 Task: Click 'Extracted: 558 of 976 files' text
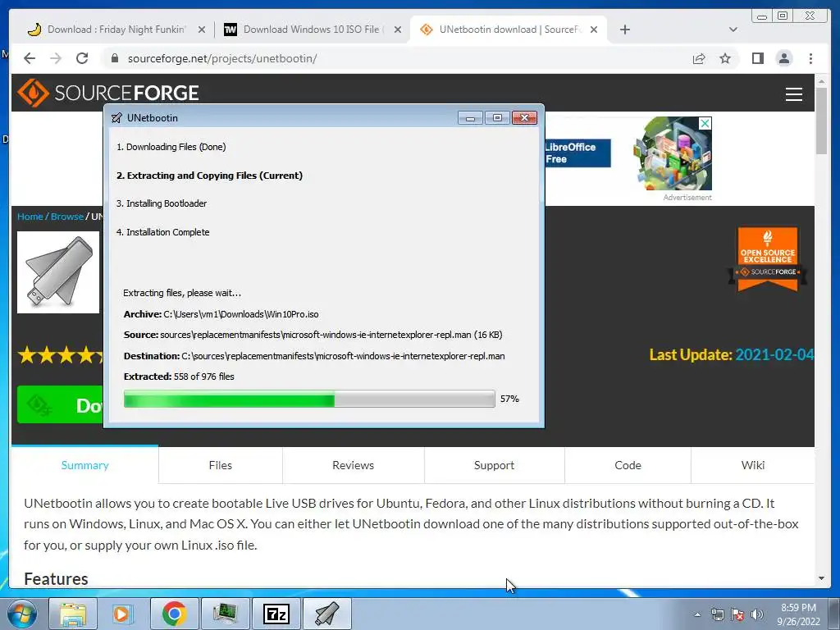pos(179,377)
